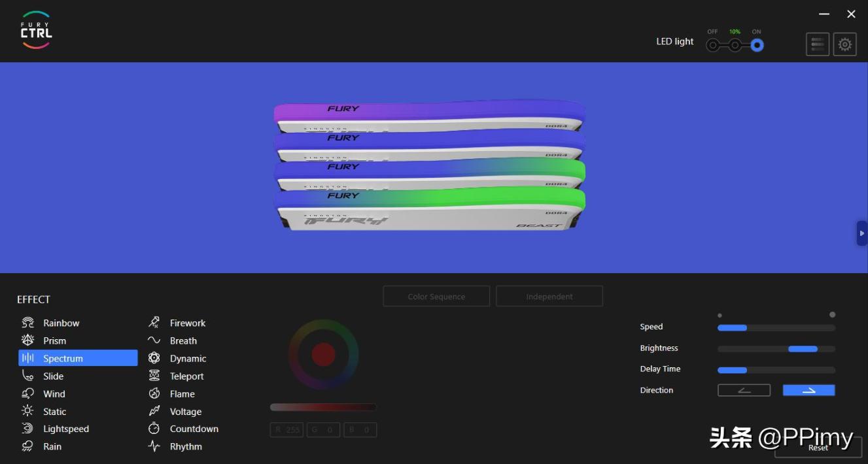
Task: Click the FURY CTRL logo
Action: point(36,30)
